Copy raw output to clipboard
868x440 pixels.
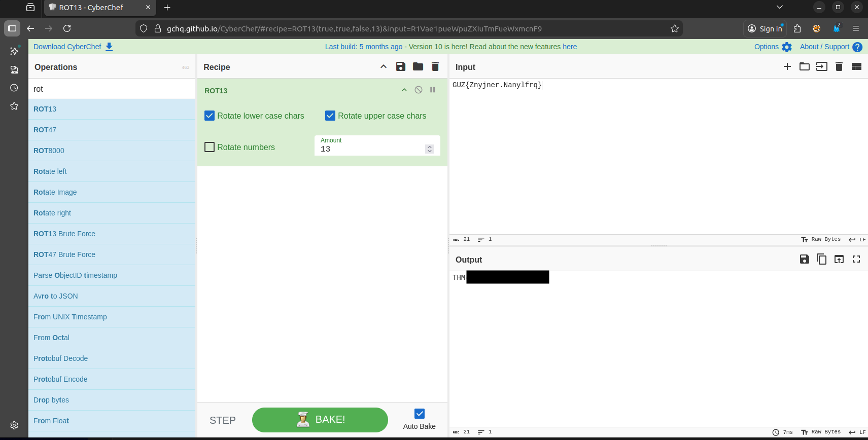[x=822, y=259]
